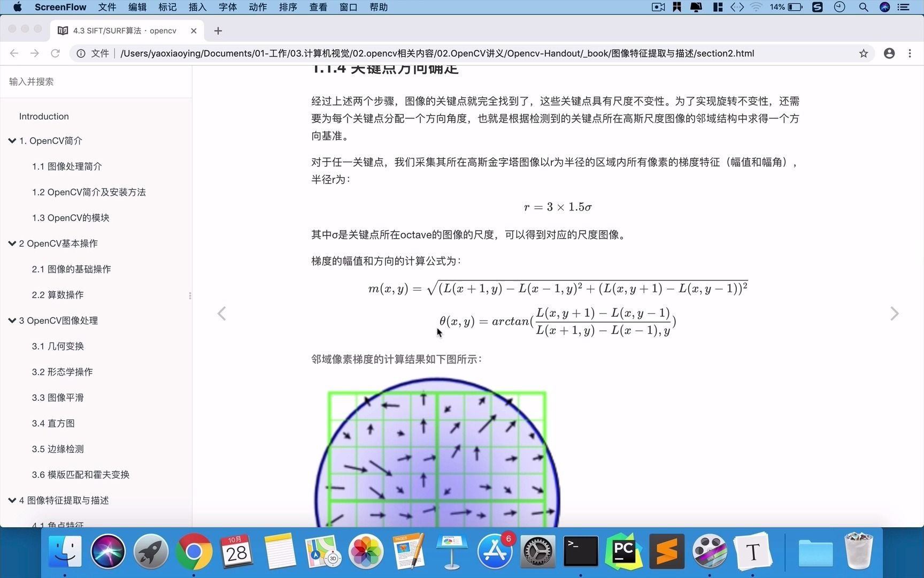The image size is (924, 578).
Task: Open a new tab with plus button
Action: pyautogui.click(x=218, y=31)
